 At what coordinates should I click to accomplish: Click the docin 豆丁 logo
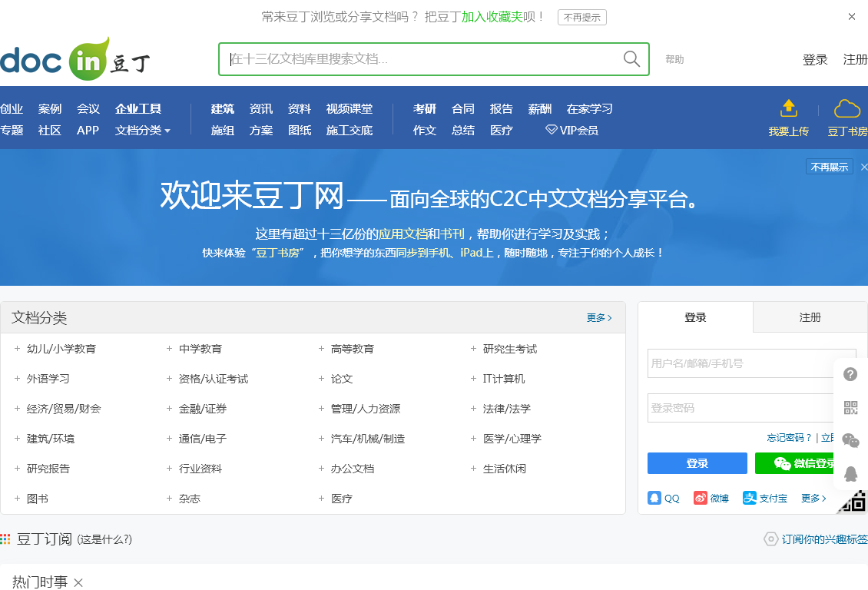click(x=75, y=59)
